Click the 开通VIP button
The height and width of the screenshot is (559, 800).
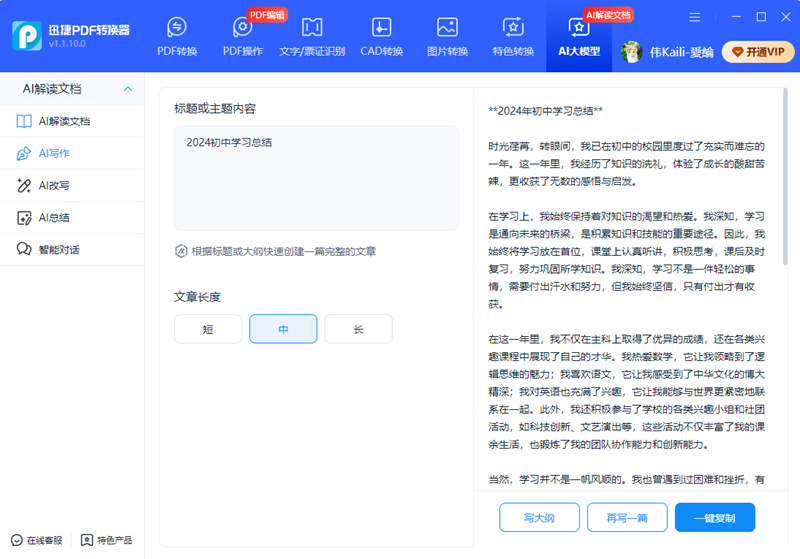tap(758, 52)
